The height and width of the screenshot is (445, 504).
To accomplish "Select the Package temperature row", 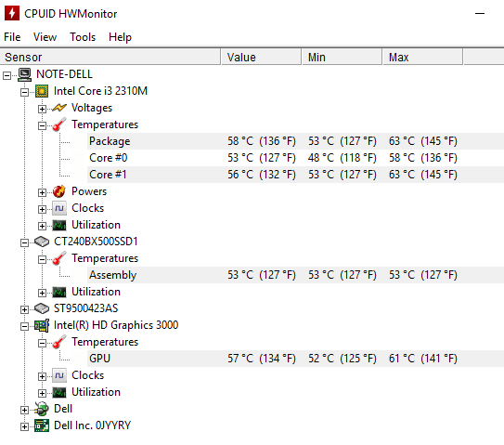I will [x=295, y=141].
